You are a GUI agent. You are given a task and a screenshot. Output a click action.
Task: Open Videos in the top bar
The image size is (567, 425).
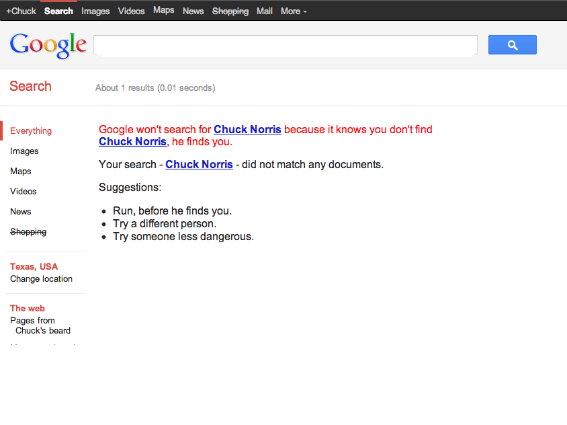(131, 11)
